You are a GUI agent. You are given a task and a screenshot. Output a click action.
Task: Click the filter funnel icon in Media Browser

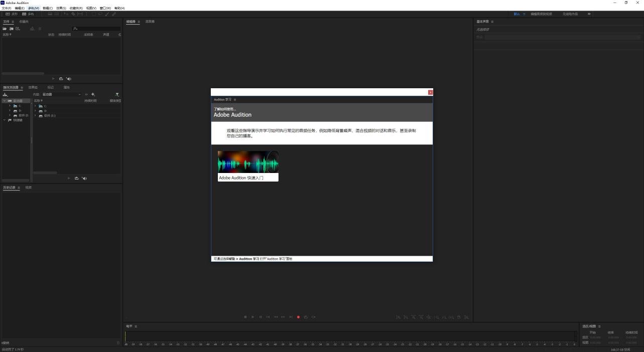[x=117, y=94]
